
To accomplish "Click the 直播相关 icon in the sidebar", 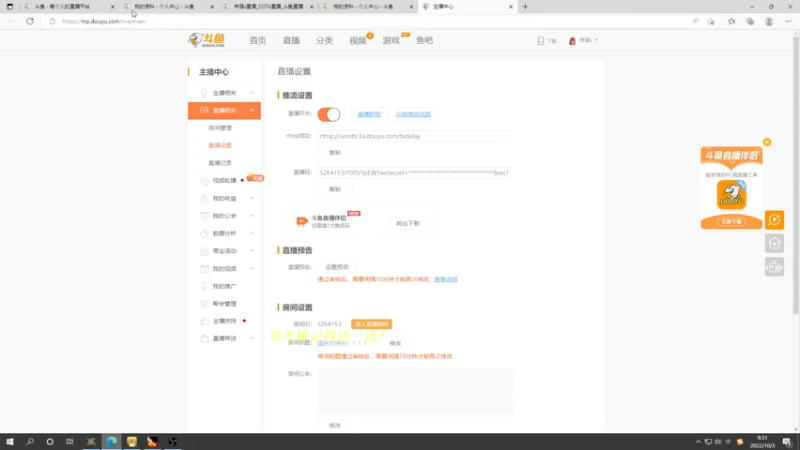I will coord(204,110).
